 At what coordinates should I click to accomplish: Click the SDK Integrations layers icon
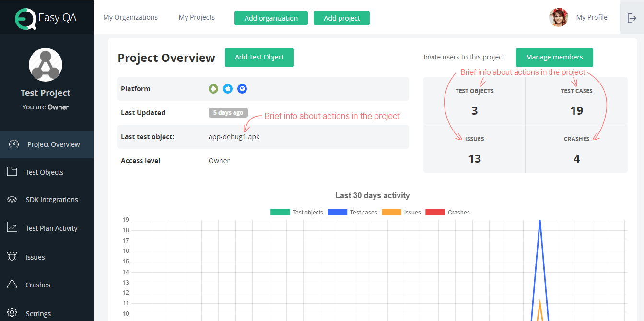point(12,200)
